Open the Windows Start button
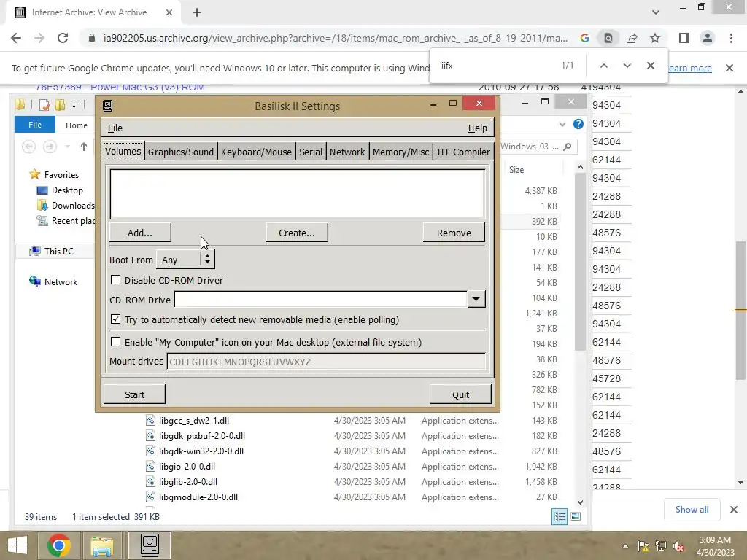This screenshot has width=747, height=560. (18, 545)
